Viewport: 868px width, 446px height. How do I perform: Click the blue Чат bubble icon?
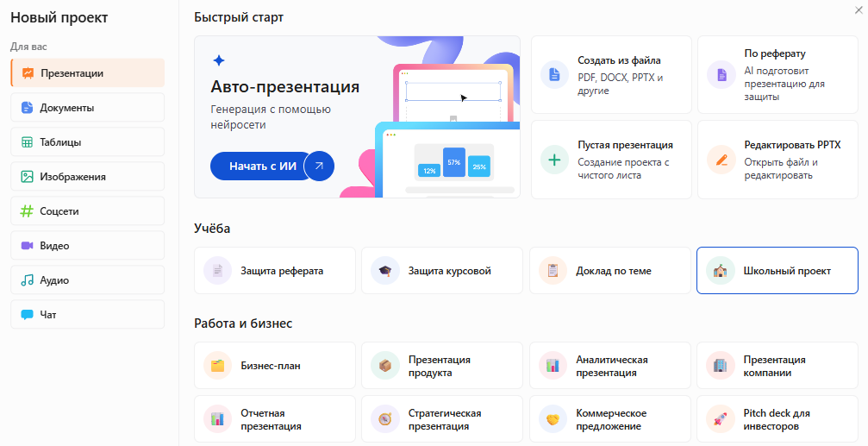27,315
